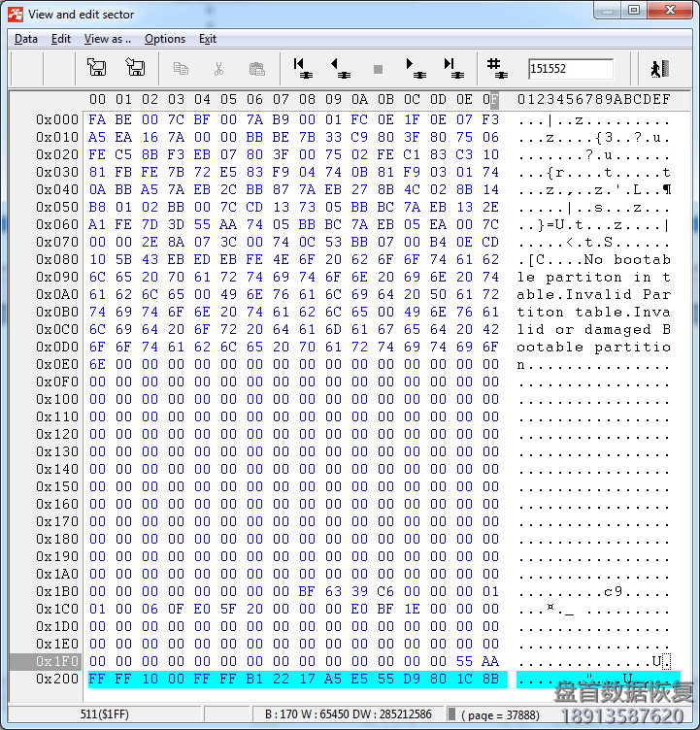
Task: Open the Options menu
Action: pyautogui.click(x=165, y=39)
